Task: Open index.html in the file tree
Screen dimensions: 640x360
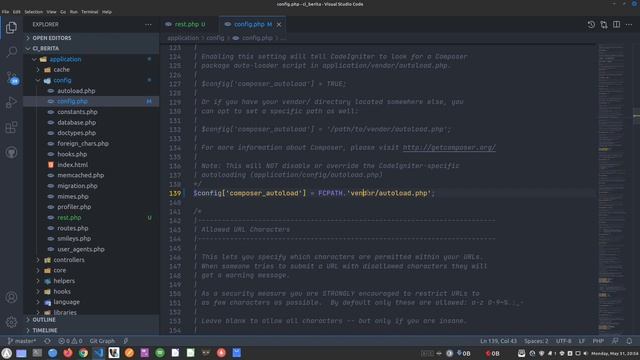Action: [x=72, y=165]
